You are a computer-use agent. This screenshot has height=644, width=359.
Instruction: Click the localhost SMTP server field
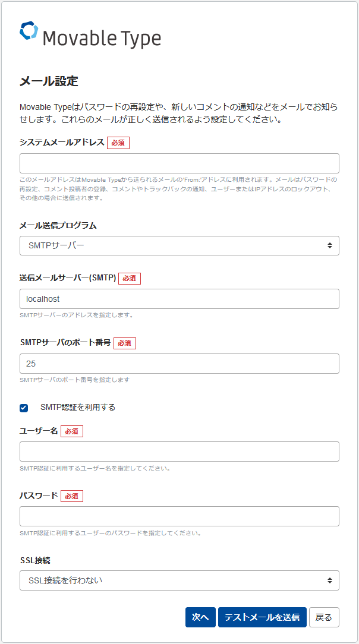179,299
